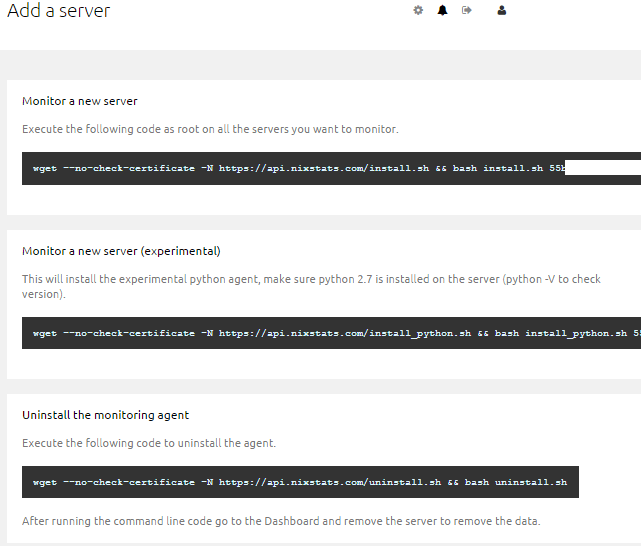This screenshot has height=546, width=641.
Task: Select the 'Monitor a new server' heading
Action: click(x=80, y=101)
